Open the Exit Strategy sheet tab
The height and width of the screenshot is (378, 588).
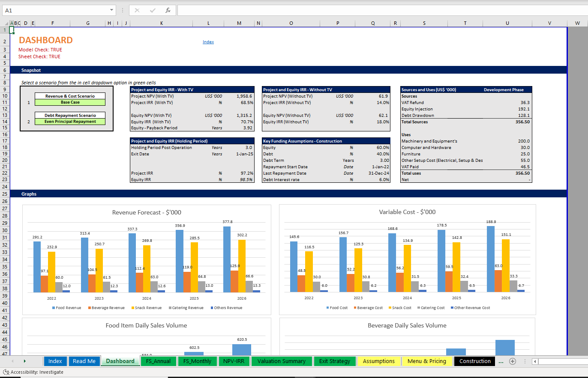point(335,361)
